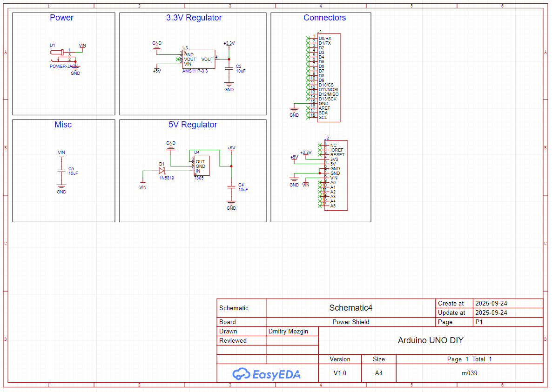This screenshot has height=392, width=552.
Task: Click the 'Dmitry Mozgin' drawn-by field
Action: 288,331
